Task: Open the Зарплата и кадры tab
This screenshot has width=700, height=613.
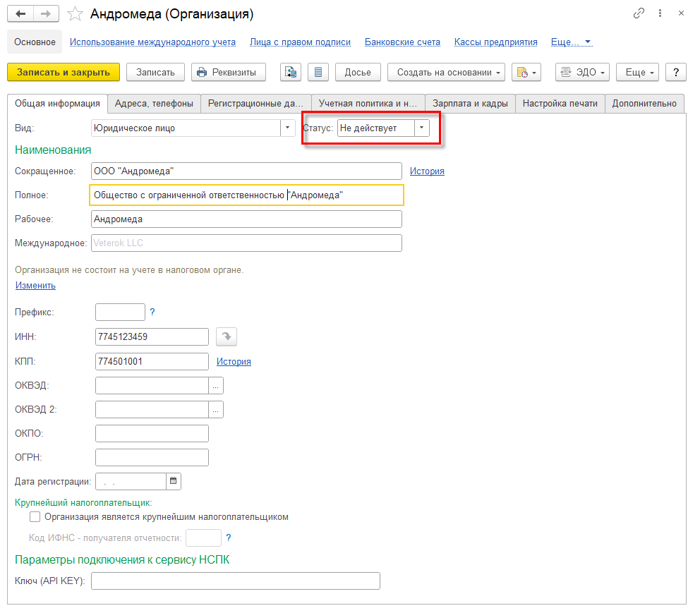Action: tap(470, 103)
